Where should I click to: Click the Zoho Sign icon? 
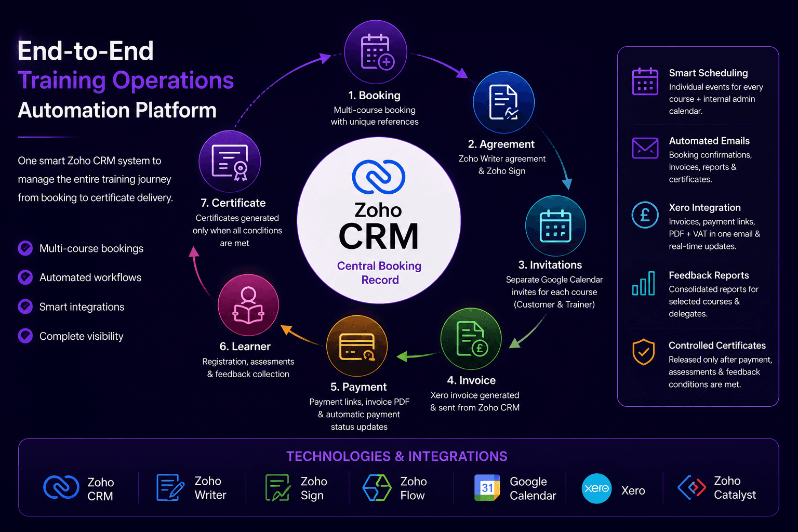278,487
